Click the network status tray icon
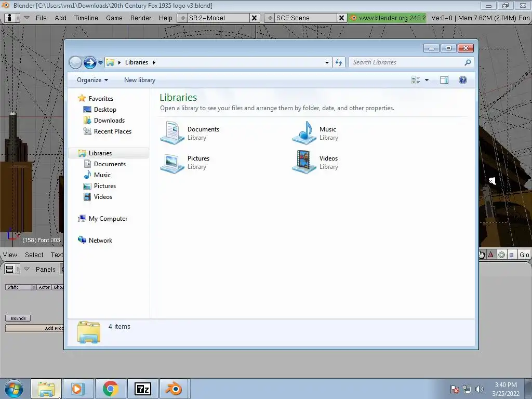Image resolution: width=532 pixels, height=399 pixels. (x=467, y=389)
